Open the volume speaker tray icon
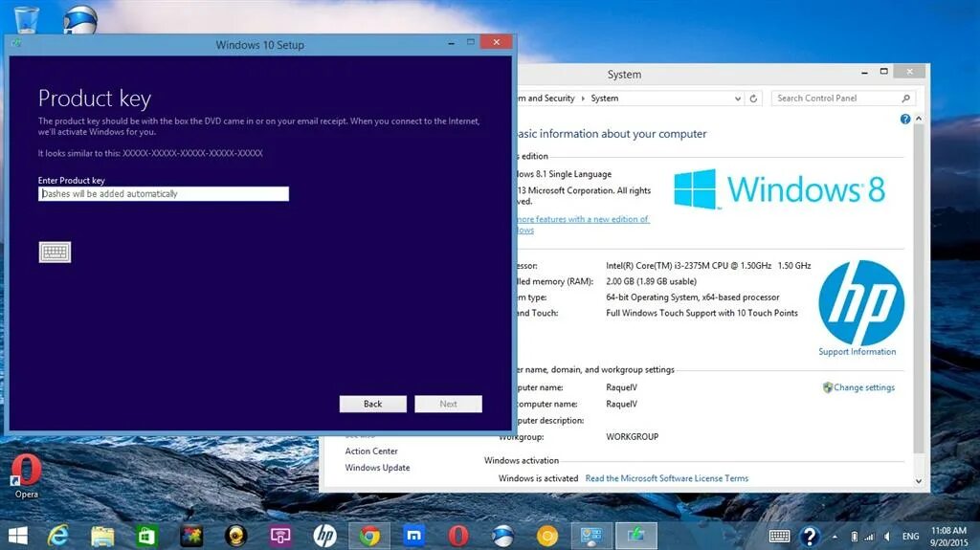 [887, 537]
